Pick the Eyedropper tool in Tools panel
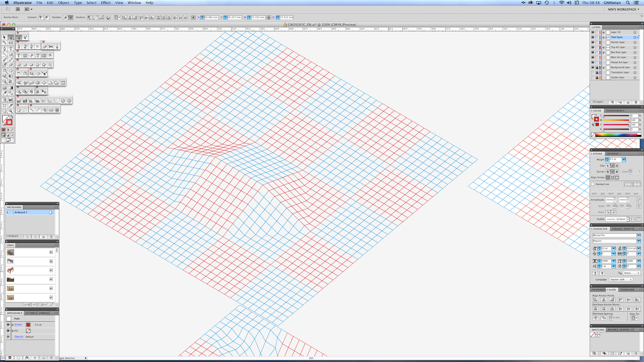Image resolution: width=644 pixels, height=362 pixels. pyautogui.click(x=4, y=93)
